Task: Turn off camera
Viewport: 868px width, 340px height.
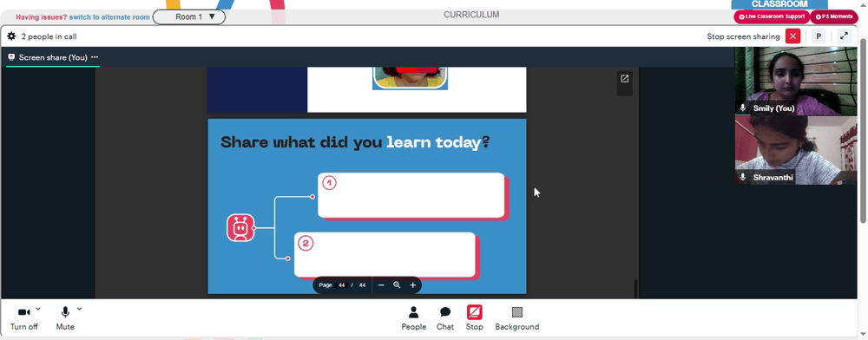Action: coord(24,319)
